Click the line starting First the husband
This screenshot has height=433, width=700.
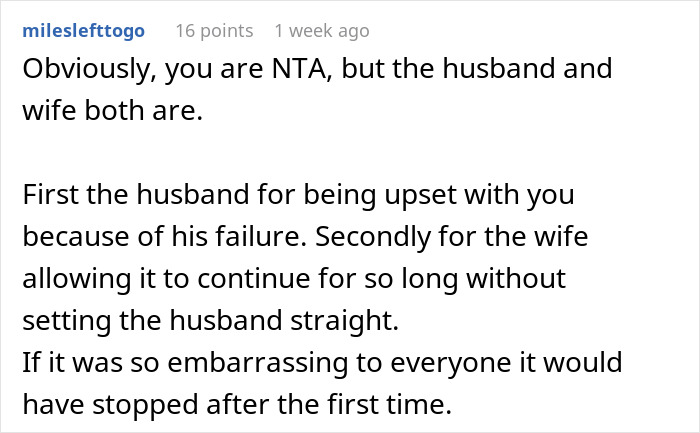(x=298, y=195)
